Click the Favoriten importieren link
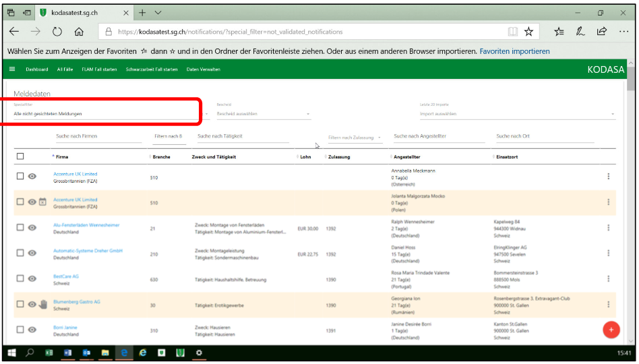The height and width of the screenshot is (364, 639). (x=514, y=51)
